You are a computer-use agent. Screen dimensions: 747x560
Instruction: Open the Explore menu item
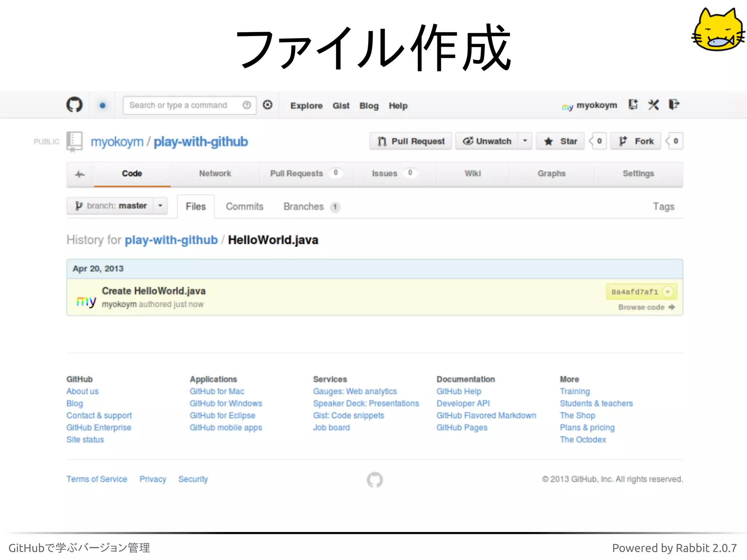tap(306, 106)
